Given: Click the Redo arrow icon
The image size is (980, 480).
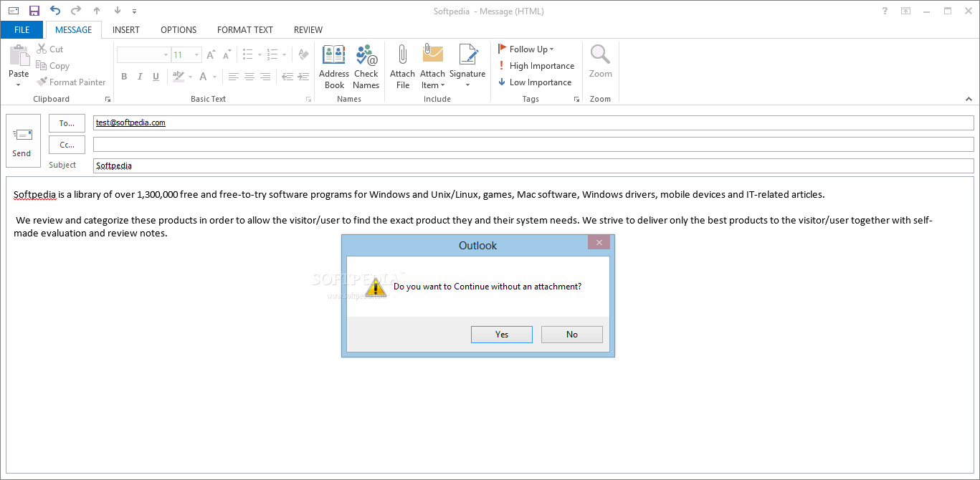Looking at the screenshot, I should [76, 11].
